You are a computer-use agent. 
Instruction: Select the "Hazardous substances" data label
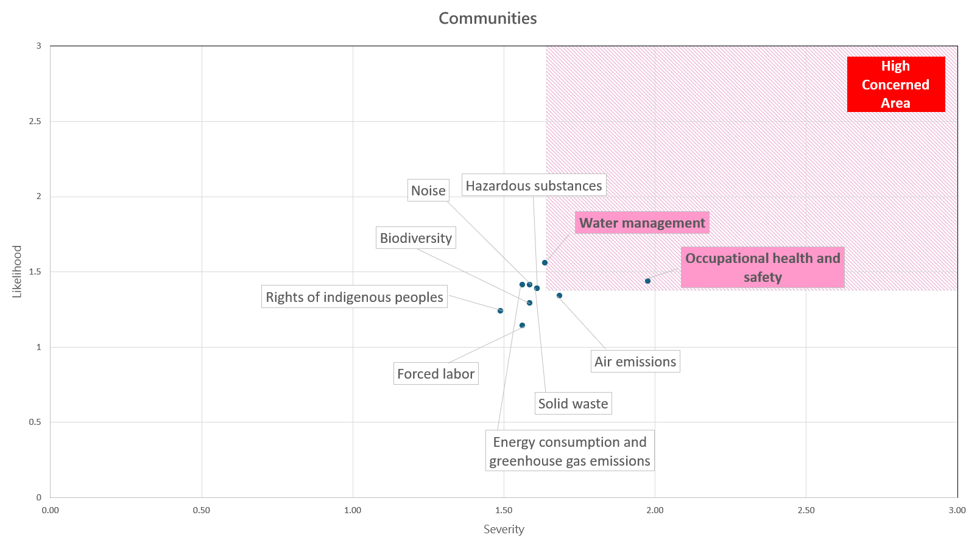pos(534,186)
